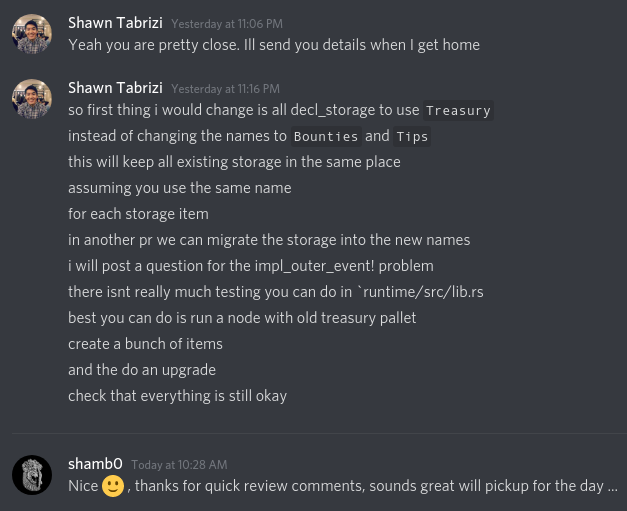
Task: Click the 'Today at 10:28 AM' timestamp
Action: (x=179, y=465)
